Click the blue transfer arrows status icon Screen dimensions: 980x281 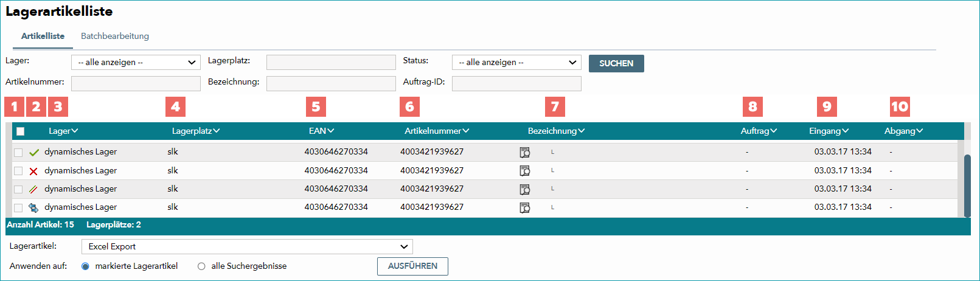click(33, 208)
